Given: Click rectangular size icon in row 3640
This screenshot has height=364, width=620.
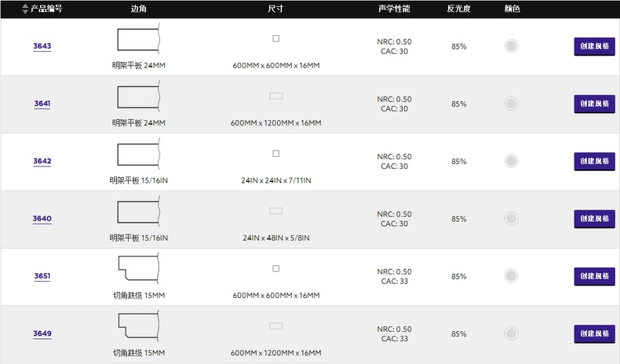Looking at the screenshot, I should coord(275,211).
